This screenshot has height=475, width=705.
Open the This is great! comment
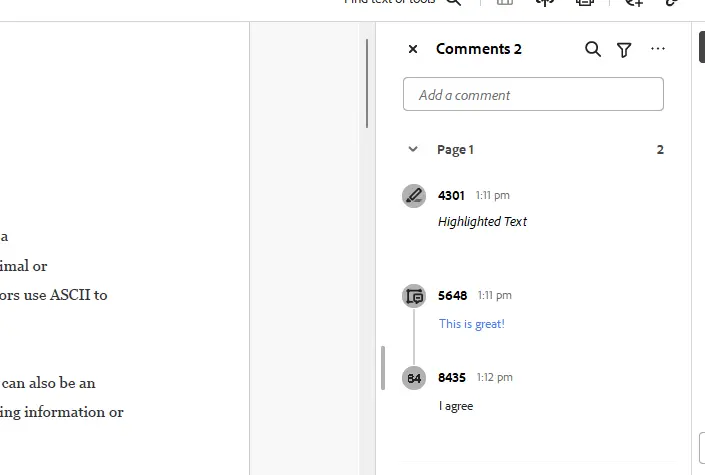472,324
